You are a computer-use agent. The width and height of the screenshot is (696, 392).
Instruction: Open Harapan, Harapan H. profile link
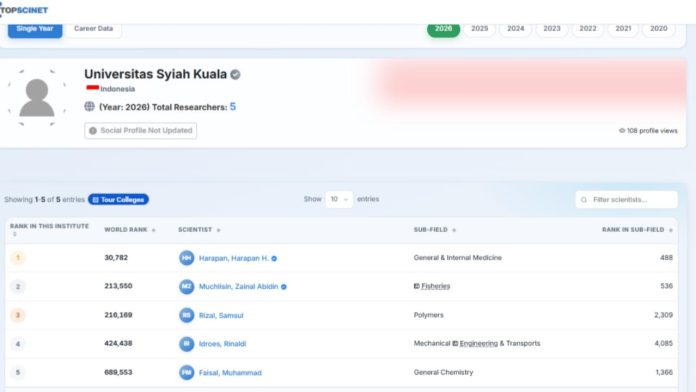tap(233, 258)
